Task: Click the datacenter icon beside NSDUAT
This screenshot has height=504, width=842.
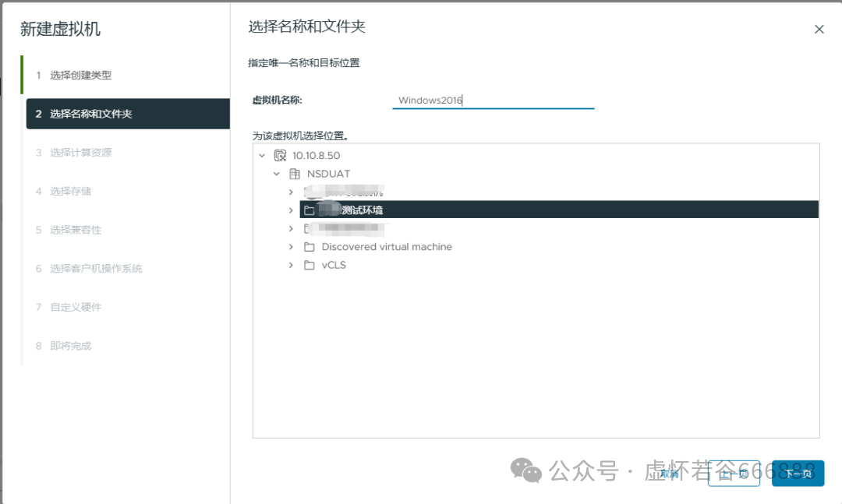Action: point(294,174)
